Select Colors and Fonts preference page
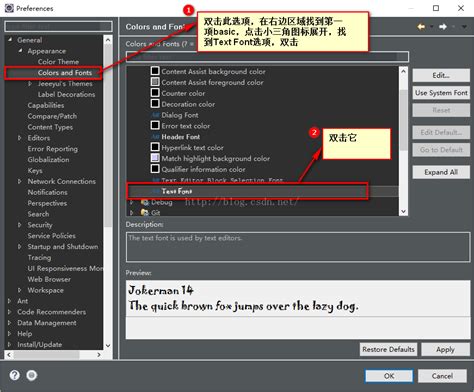474x392 pixels. 65,73
